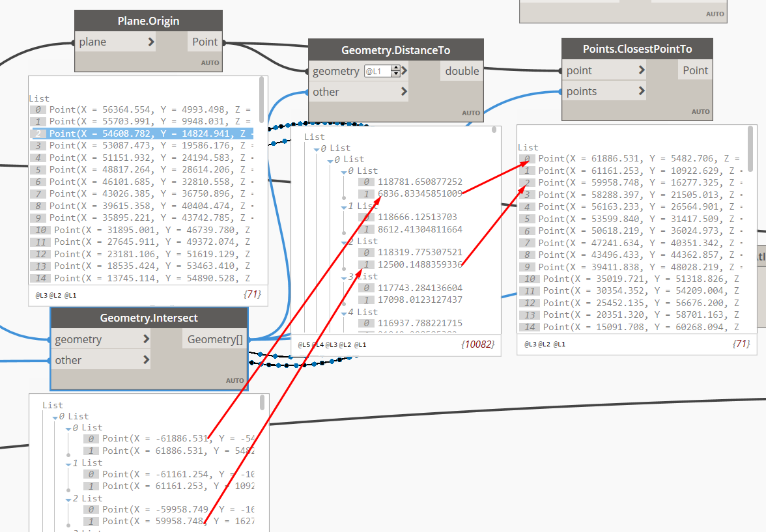Select the Points.ClosestPointTo node title
Image resolution: width=766 pixels, height=532 pixels.
(637, 49)
